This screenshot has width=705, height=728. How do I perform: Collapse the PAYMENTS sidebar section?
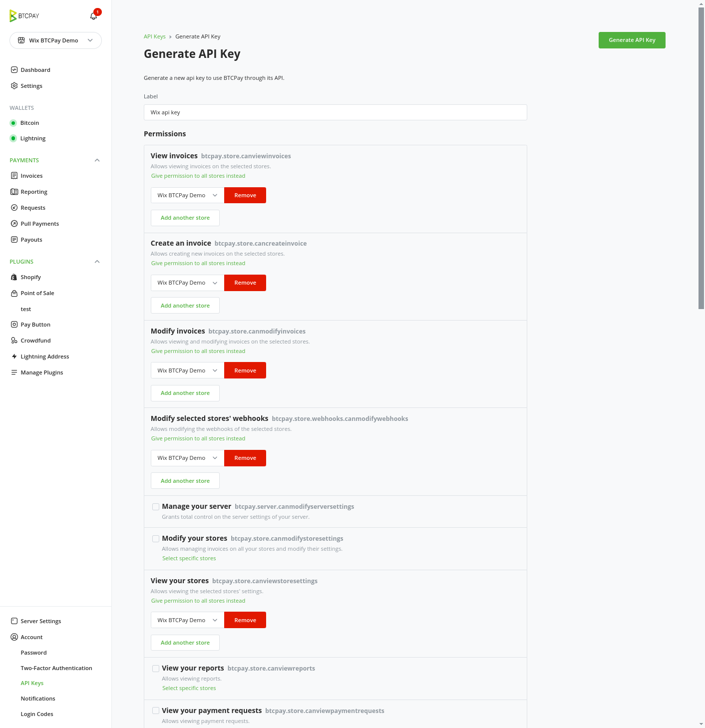pos(97,160)
